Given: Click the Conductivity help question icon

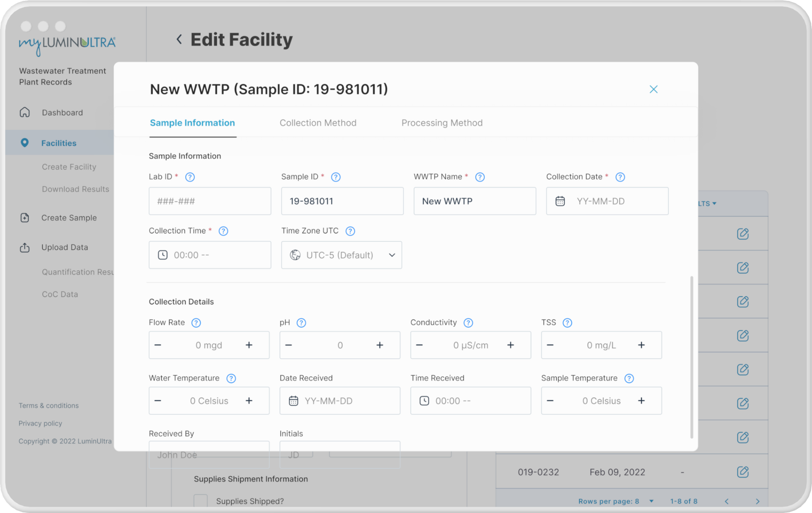Looking at the screenshot, I should pos(468,323).
